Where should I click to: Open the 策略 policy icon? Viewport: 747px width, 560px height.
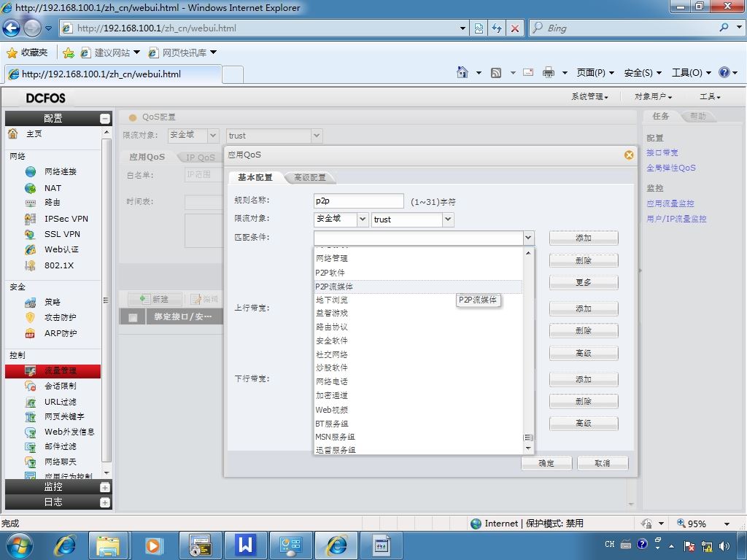pos(31,302)
